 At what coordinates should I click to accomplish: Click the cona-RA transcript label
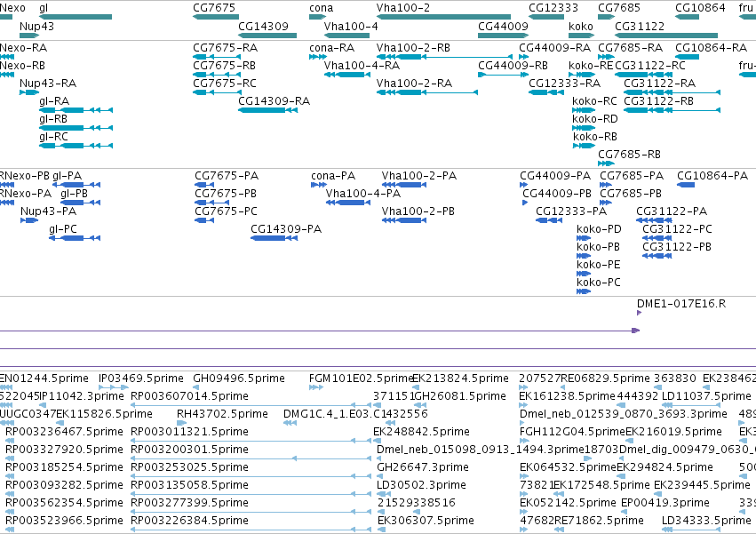point(331,48)
